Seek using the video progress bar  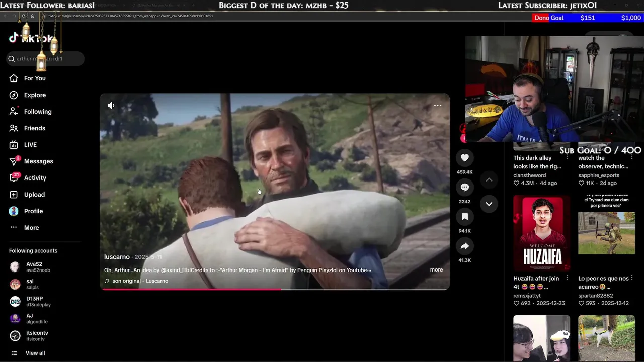pyautogui.click(x=275, y=289)
